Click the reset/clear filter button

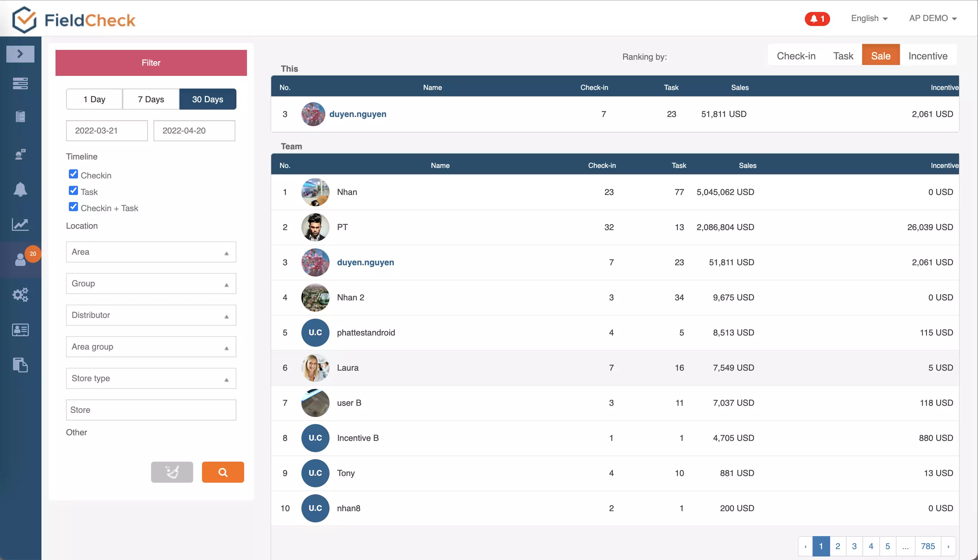(172, 472)
